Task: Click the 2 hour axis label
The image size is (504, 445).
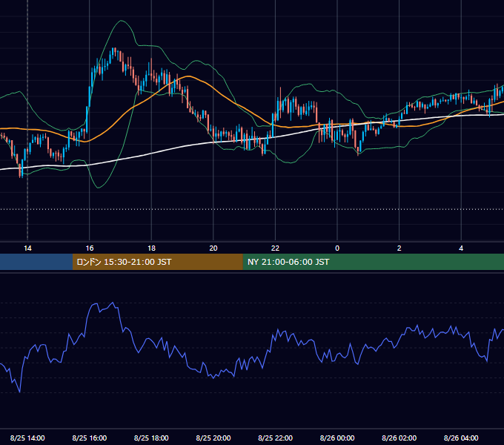Action: tap(399, 248)
